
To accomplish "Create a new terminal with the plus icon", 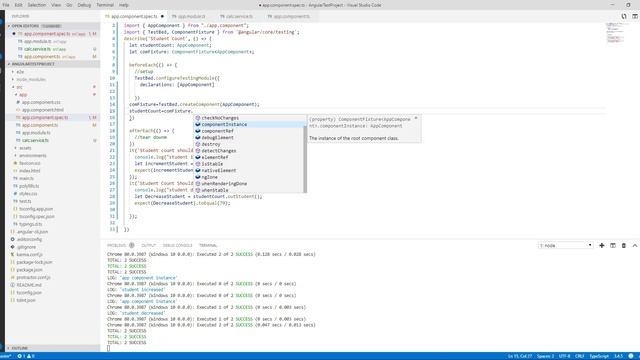I will pyautogui.click(x=602, y=245).
